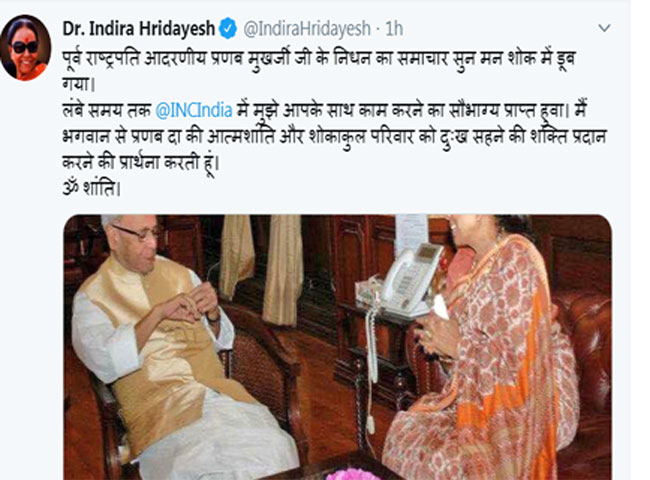The image size is (650, 480).
Task: Click the display name Dr. Indira Hridayesh
Action: click(x=138, y=29)
